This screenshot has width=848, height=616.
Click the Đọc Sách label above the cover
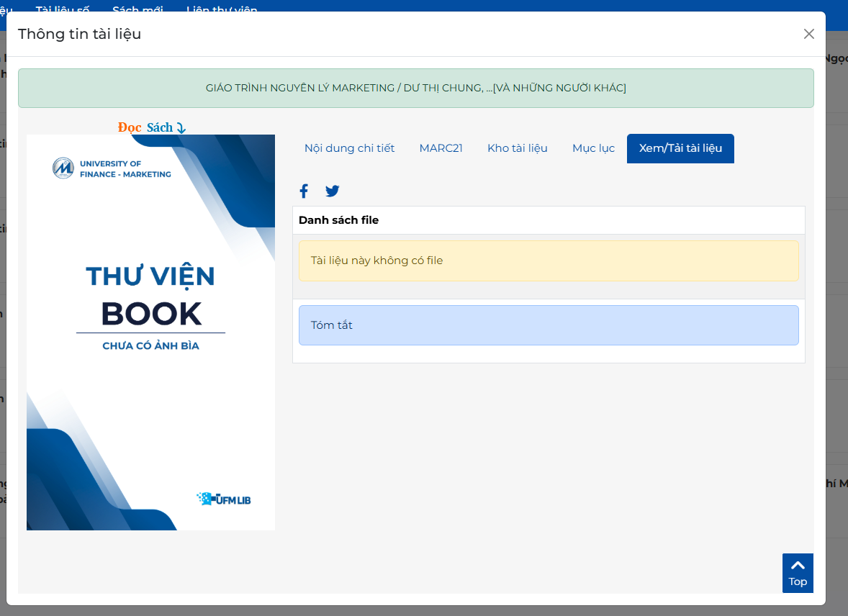pos(152,127)
